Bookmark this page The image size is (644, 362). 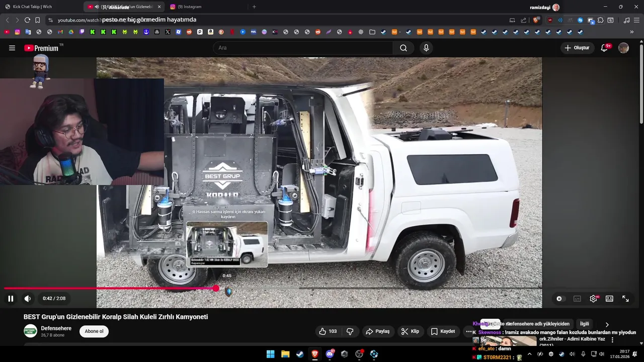pyautogui.click(x=37, y=20)
